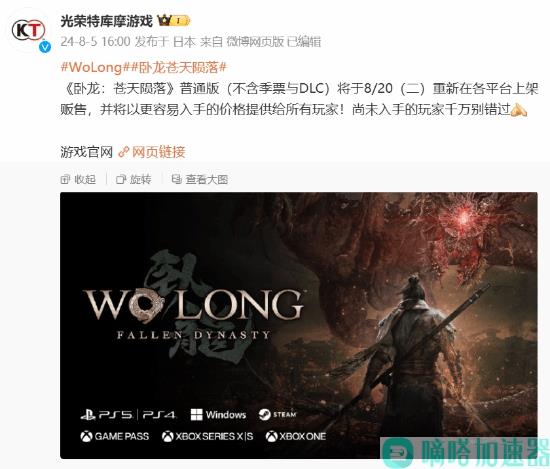Click the Xbox Game Pass logo
This screenshot has height=469, width=550.
pyautogui.click(x=115, y=436)
